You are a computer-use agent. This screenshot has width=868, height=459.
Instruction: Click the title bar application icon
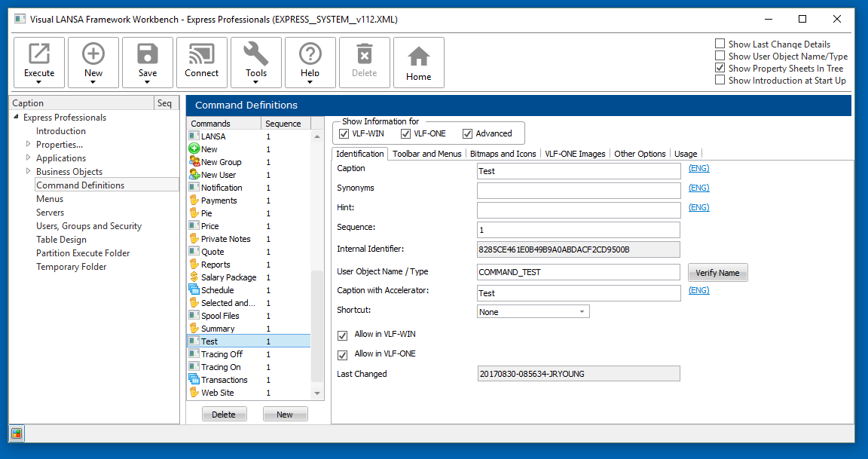click(x=20, y=19)
